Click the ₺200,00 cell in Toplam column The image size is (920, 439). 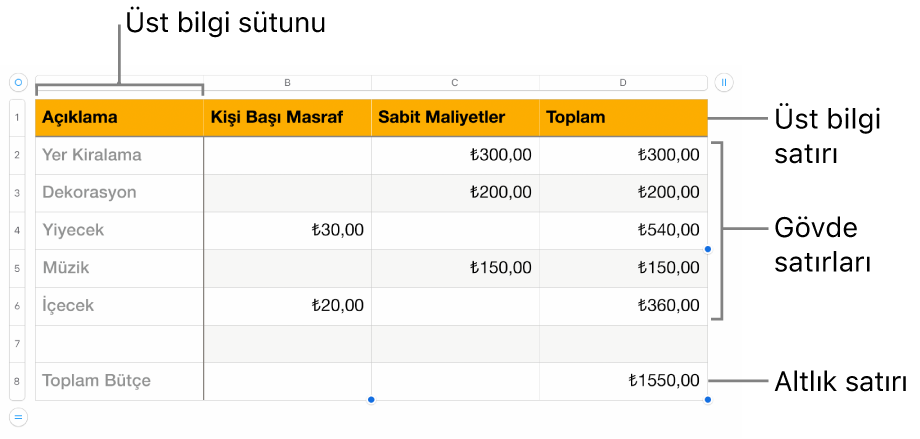623,193
